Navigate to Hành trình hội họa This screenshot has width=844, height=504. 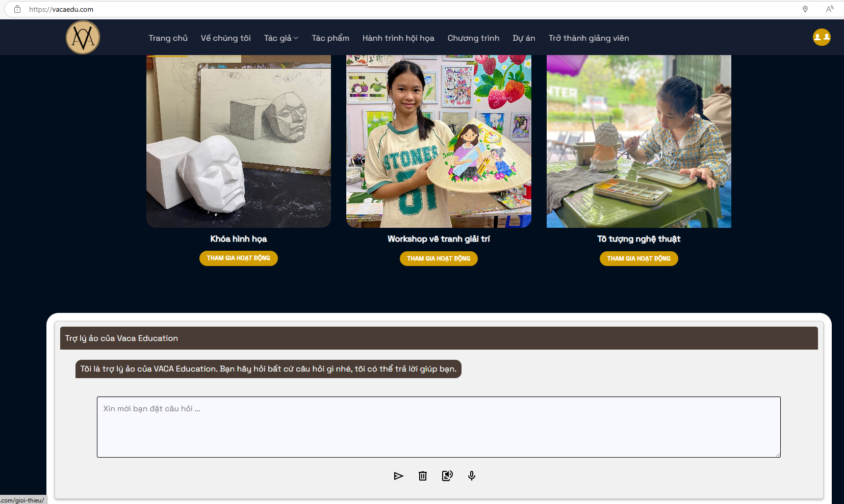pos(398,38)
